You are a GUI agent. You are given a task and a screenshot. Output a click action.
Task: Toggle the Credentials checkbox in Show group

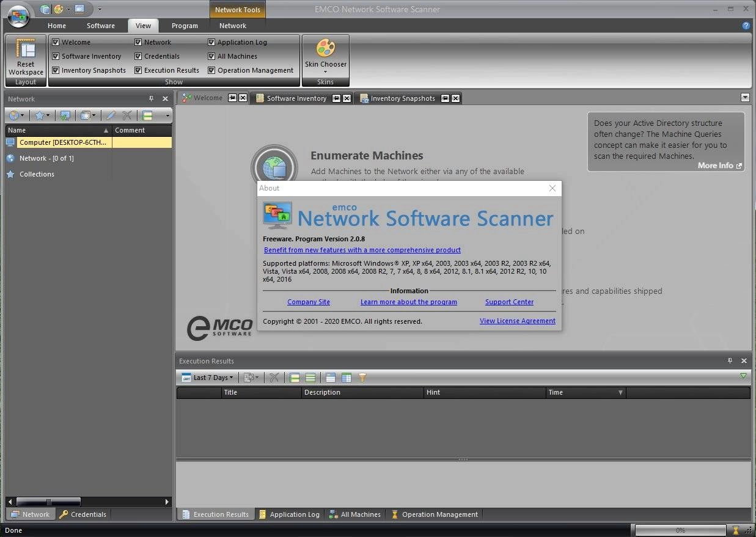138,56
